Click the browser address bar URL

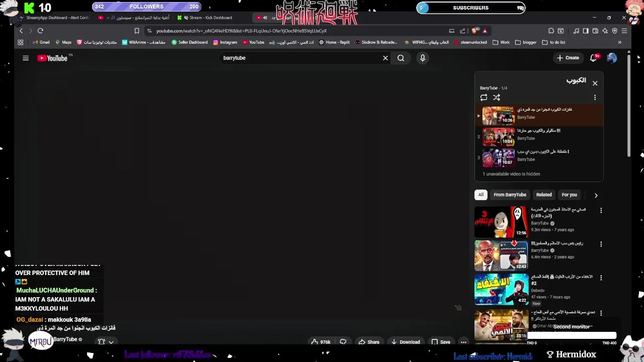[242, 31]
